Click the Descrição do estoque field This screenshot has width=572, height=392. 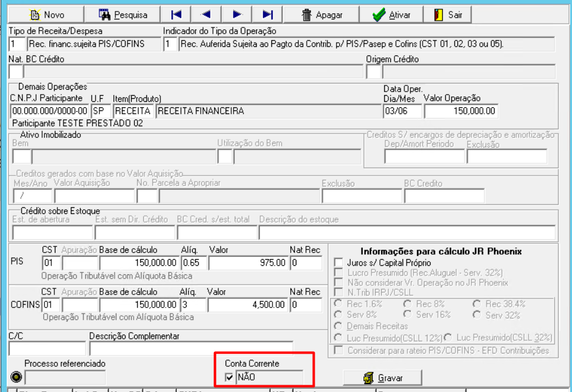pos(407,233)
